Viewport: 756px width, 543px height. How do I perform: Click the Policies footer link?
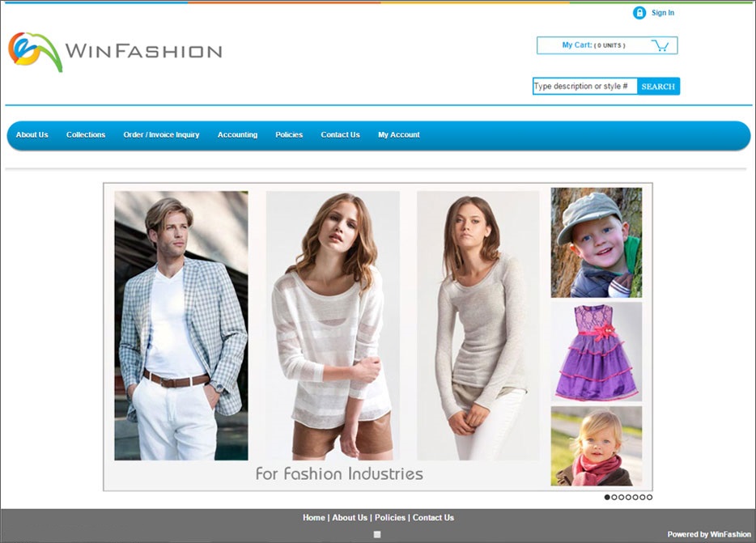tap(390, 517)
